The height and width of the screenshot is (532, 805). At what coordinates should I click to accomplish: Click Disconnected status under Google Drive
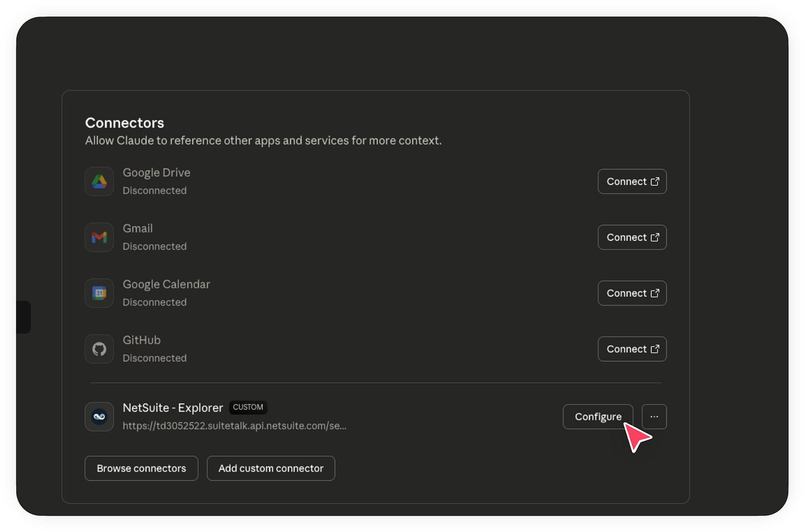point(155,190)
